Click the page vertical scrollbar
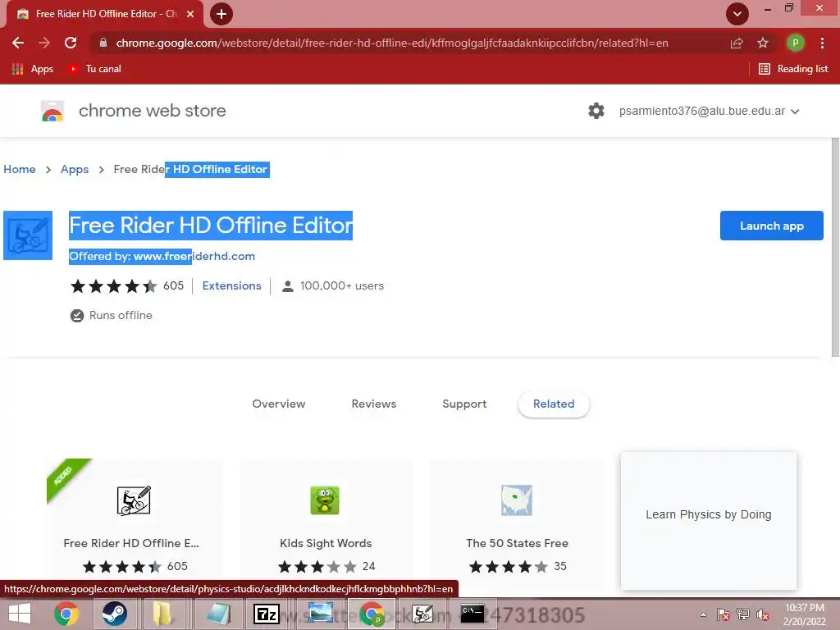 click(834, 247)
